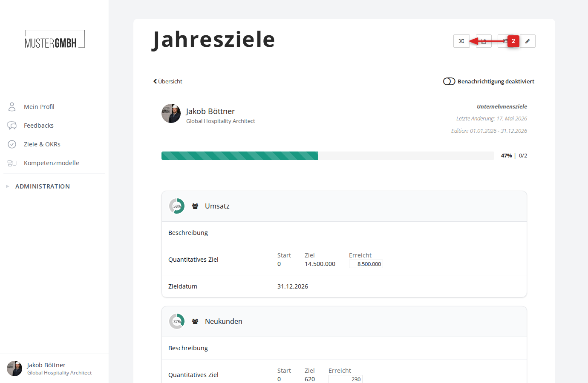Click the Jahresziele page heading
Image resolution: width=588 pixels, height=383 pixels.
click(x=214, y=40)
